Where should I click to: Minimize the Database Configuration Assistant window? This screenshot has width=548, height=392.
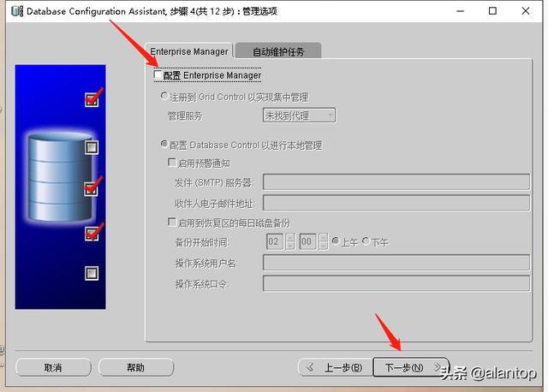click(x=461, y=11)
